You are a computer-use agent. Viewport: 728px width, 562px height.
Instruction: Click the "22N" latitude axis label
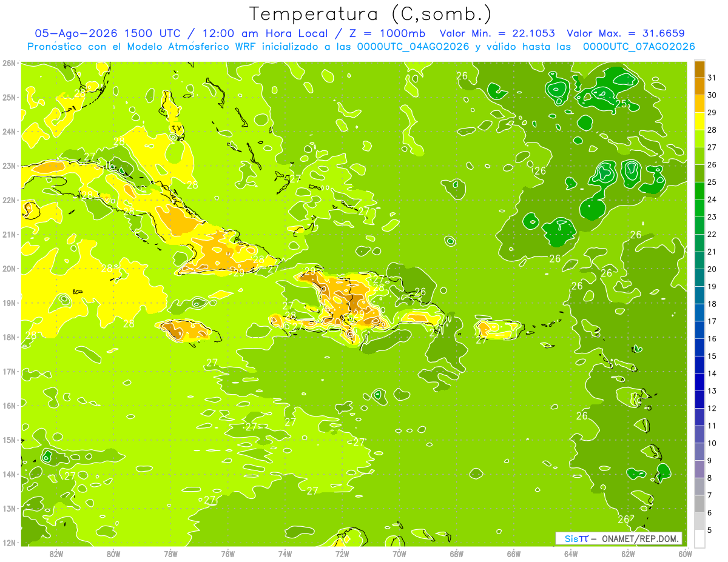9,200
